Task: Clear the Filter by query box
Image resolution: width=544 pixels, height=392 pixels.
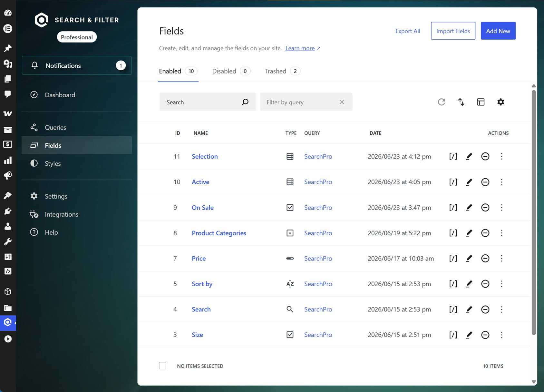Action: point(342,102)
